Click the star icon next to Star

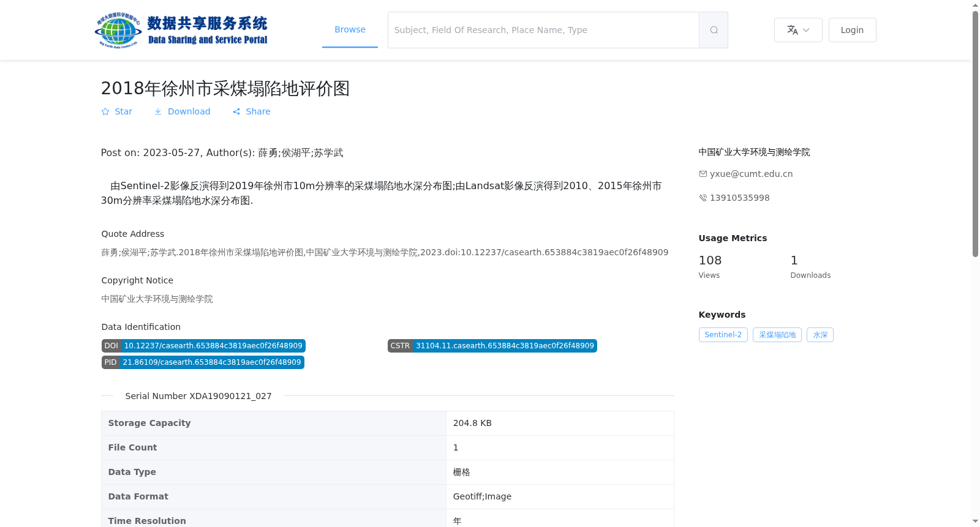click(105, 111)
